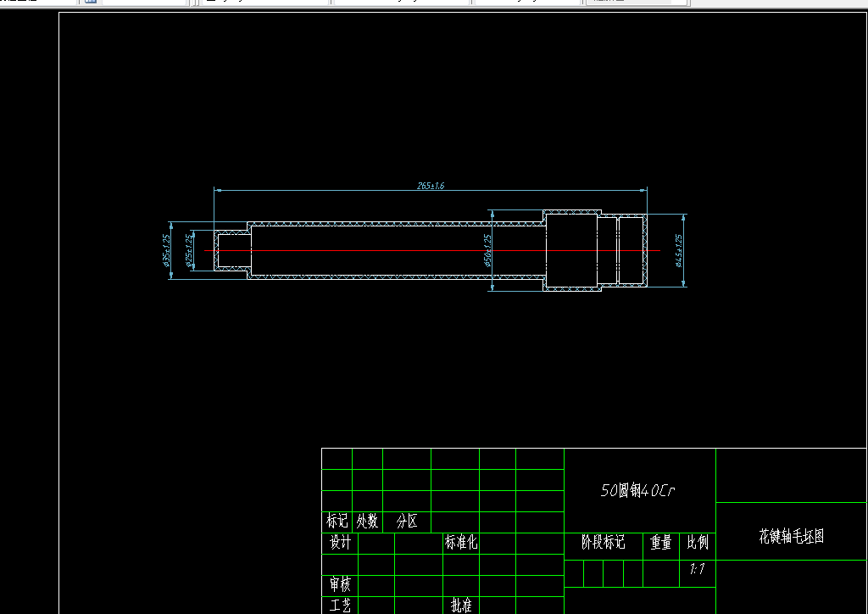Screen dimensions: 868x614
Task: Select the 花键轴毛坯图 drawing title text
Action: tap(791, 536)
